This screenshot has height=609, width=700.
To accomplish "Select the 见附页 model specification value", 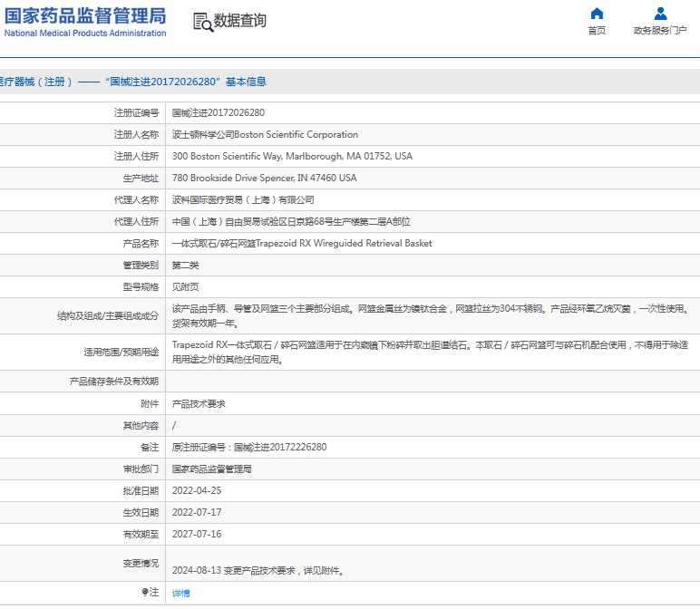I will point(185,287).
